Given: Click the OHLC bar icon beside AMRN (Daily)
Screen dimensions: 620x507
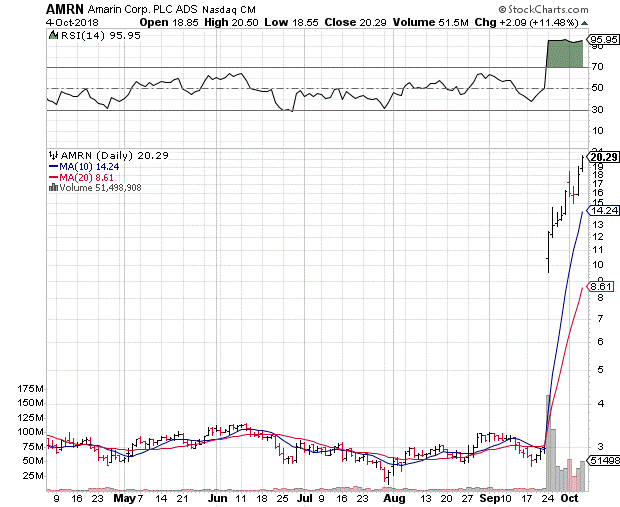Looking at the screenshot, I should point(54,155).
